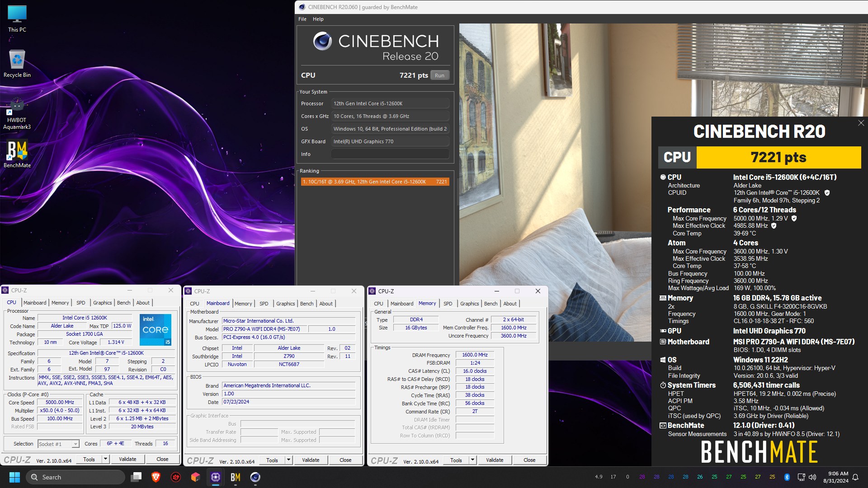
Task: Click the DRAM Frequency value 1600.0 MHz
Action: pyautogui.click(x=475, y=355)
